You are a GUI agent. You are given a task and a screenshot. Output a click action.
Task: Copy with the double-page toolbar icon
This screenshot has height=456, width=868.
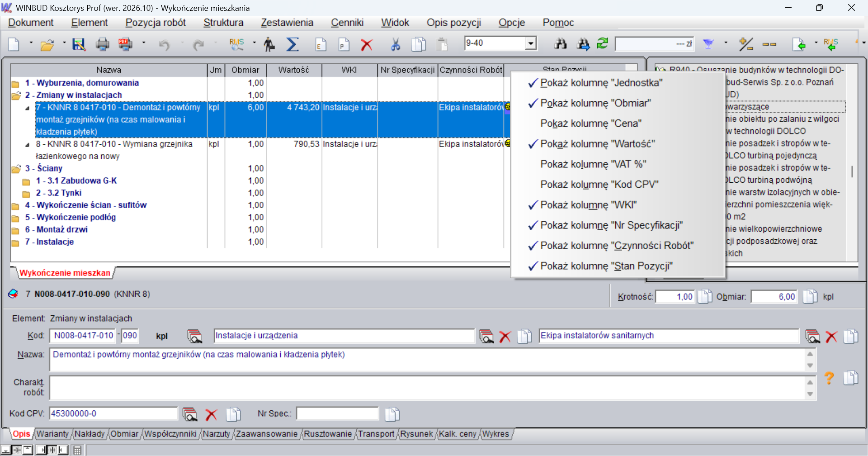pyautogui.click(x=419, y=44)
